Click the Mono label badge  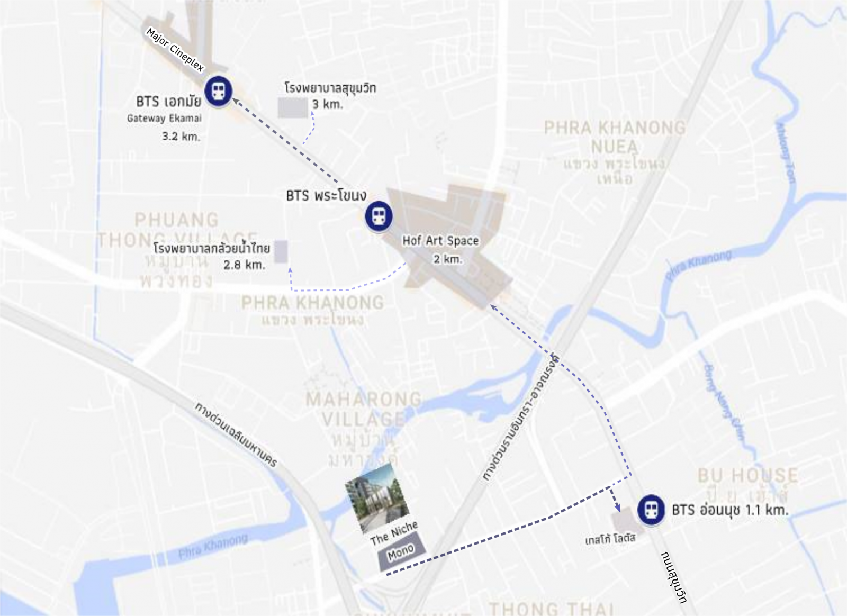(402, 552)
